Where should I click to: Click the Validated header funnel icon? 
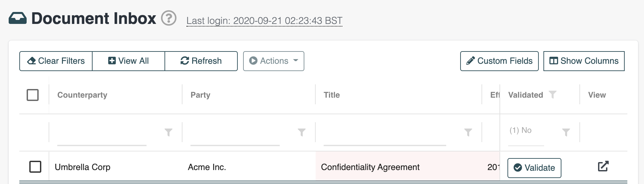tap(552, 95)
